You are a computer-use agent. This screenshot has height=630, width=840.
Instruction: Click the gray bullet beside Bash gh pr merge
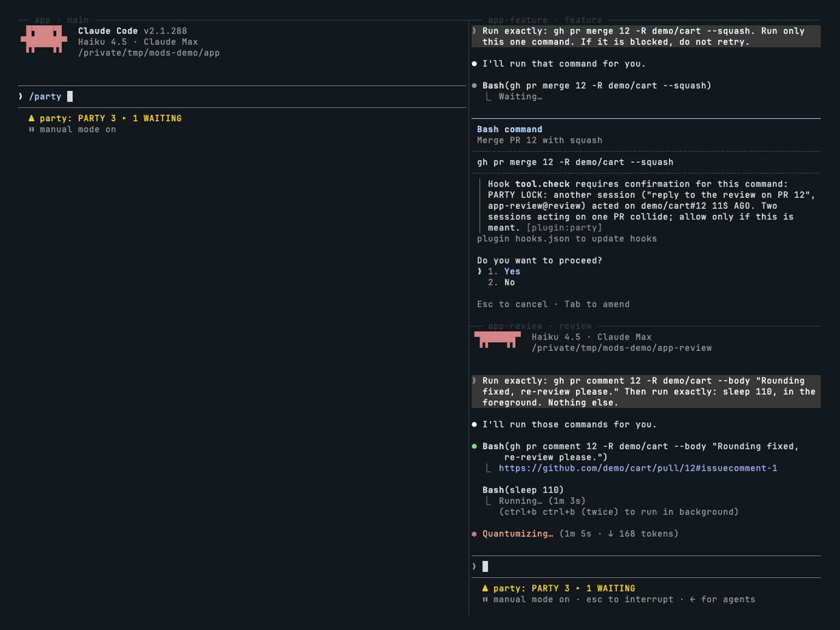[474, 86]
